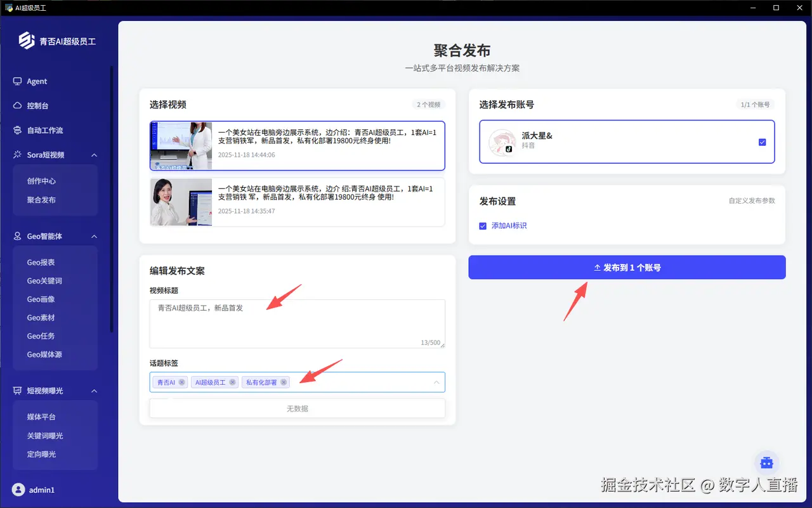Collapse the 话题标签 dropdown arrow
The height and width of the screenshot is (508, 812).
tap(436, 382)
